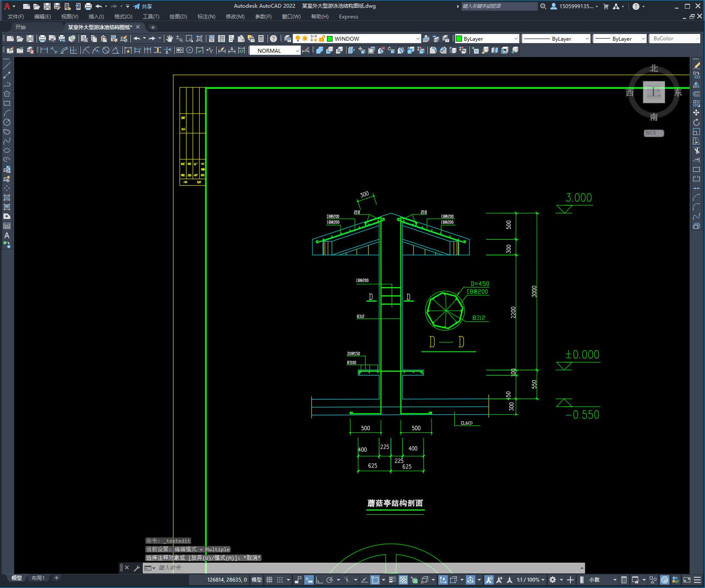Select the Move tool in right toolbar
Image resolution: width=705 pixels, height=588 pixels.
pos(696,113)
